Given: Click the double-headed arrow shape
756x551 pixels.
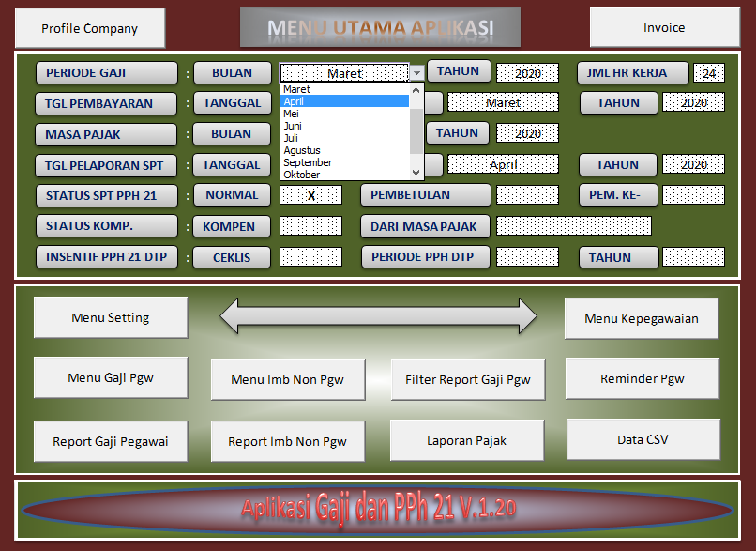Looking at the screenshot, I should point(379,316).
